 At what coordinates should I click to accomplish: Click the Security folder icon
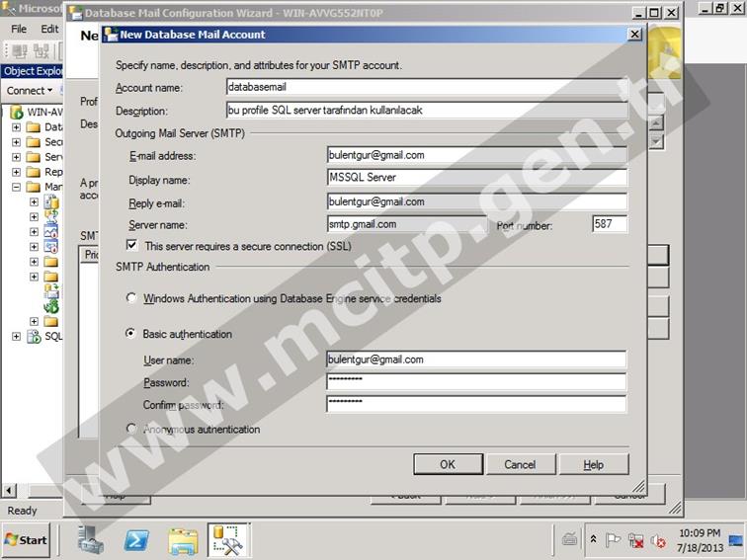coord(34,142)
